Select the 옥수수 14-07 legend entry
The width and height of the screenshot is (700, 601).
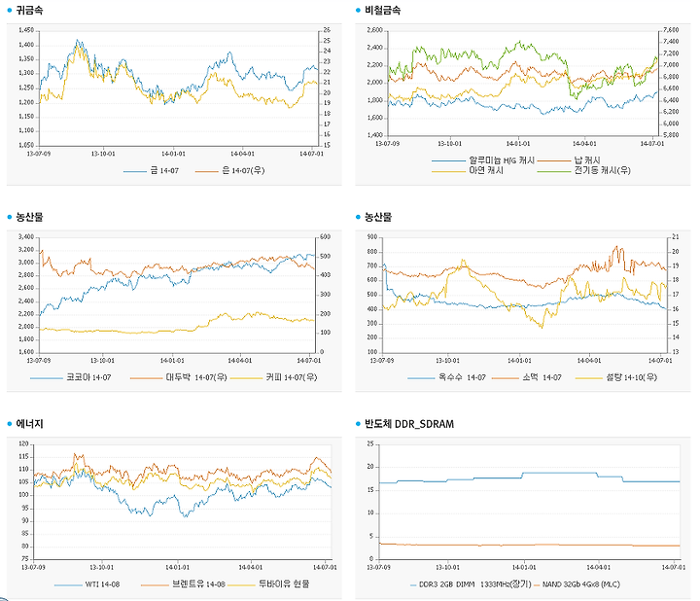pyautogui.click(x=446, y=377)
